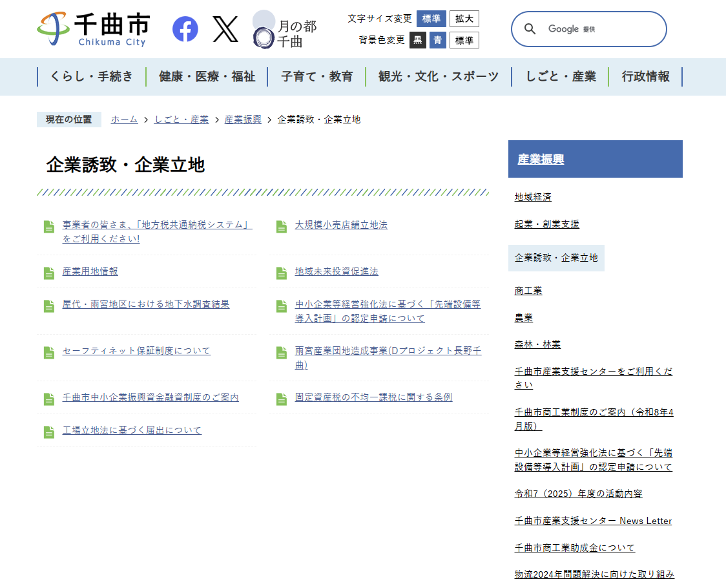Open the くらし・手続き menu
The width and height of the screenshot is (726, 588).
click(91, 76)
